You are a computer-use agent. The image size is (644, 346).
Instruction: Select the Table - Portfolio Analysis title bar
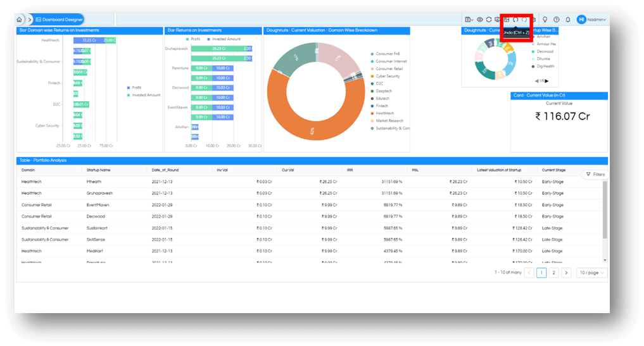[x=312, y=161]
